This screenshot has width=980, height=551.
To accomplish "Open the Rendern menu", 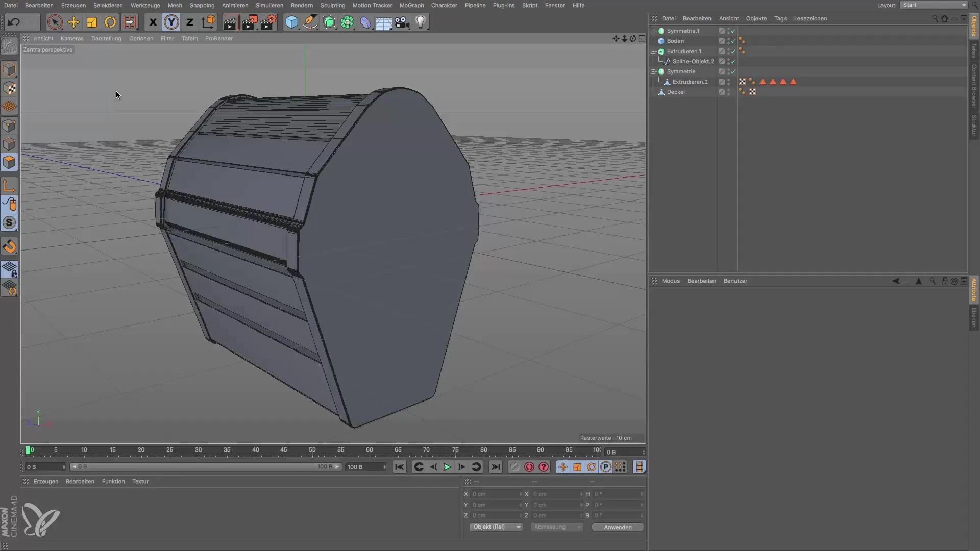I will click(302, 5).
